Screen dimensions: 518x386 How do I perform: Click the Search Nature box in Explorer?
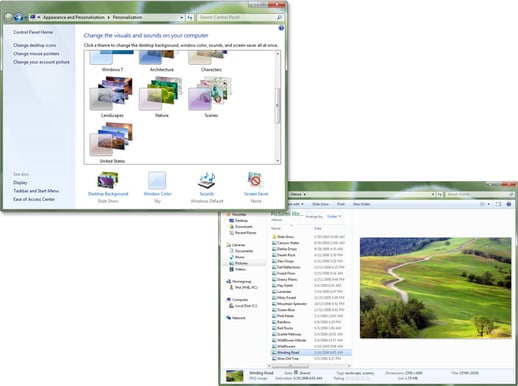(x=479, y=194)
